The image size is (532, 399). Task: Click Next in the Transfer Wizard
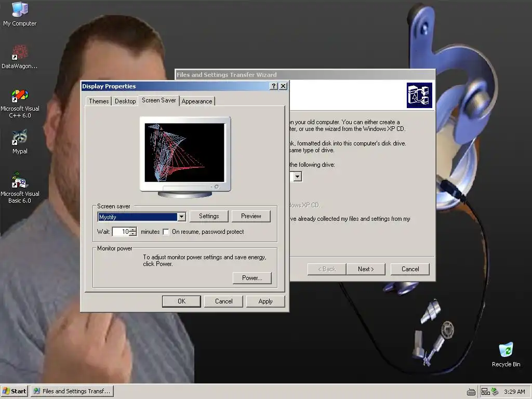366,269
